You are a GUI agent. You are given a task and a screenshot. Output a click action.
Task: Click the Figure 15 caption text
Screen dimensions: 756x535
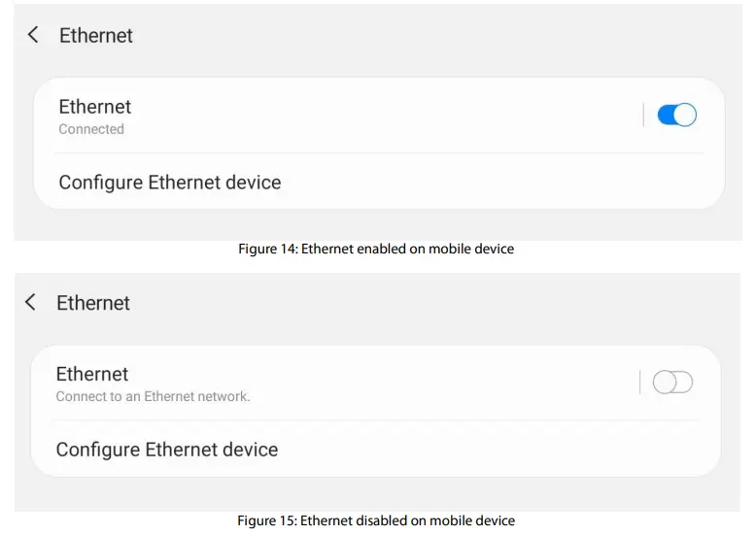coord(376,521)
